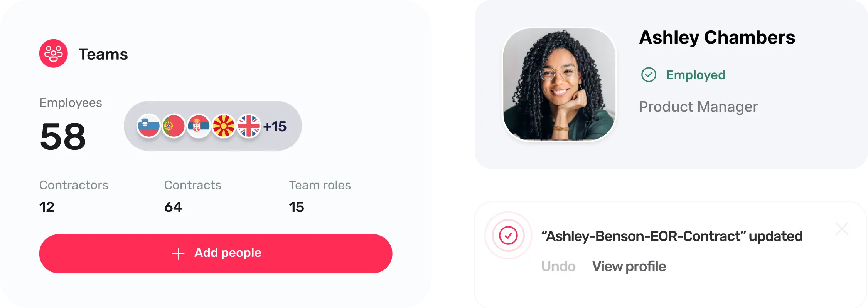Screen dimensions: 868x308
Task: Open the Contractors count 12
Action: point(47,207)
